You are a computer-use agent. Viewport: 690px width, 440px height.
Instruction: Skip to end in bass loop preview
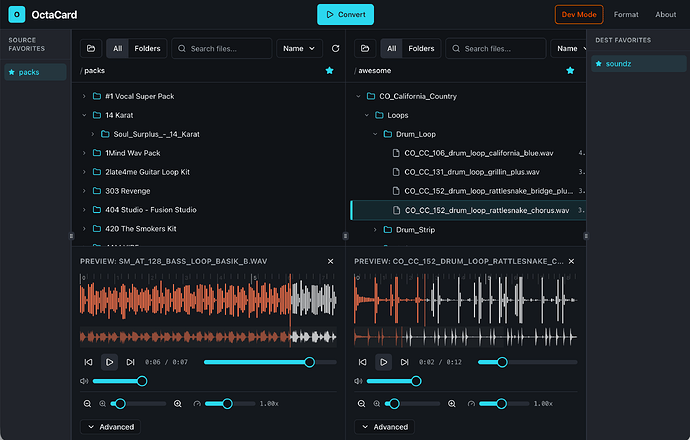(x=132, y=362)
